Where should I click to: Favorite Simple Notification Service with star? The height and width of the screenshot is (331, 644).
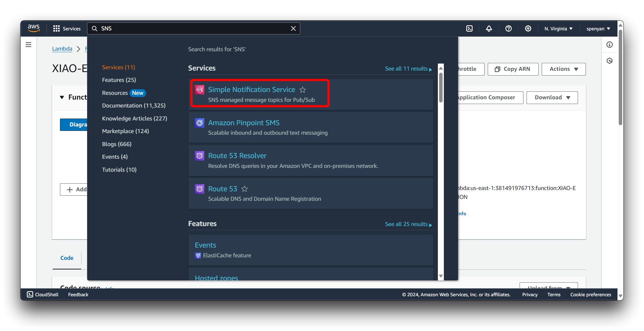coord(302,90)
